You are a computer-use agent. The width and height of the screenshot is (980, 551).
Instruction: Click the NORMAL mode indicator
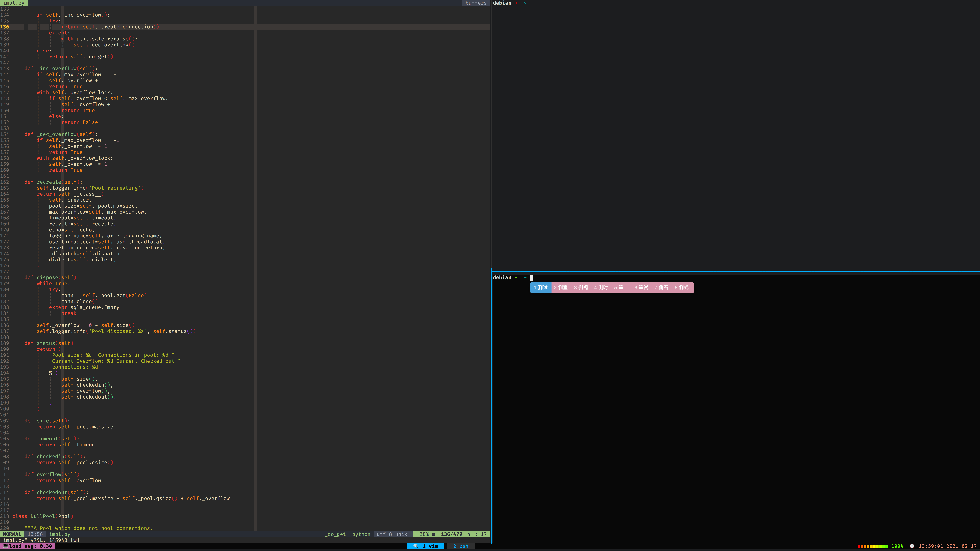12,534
